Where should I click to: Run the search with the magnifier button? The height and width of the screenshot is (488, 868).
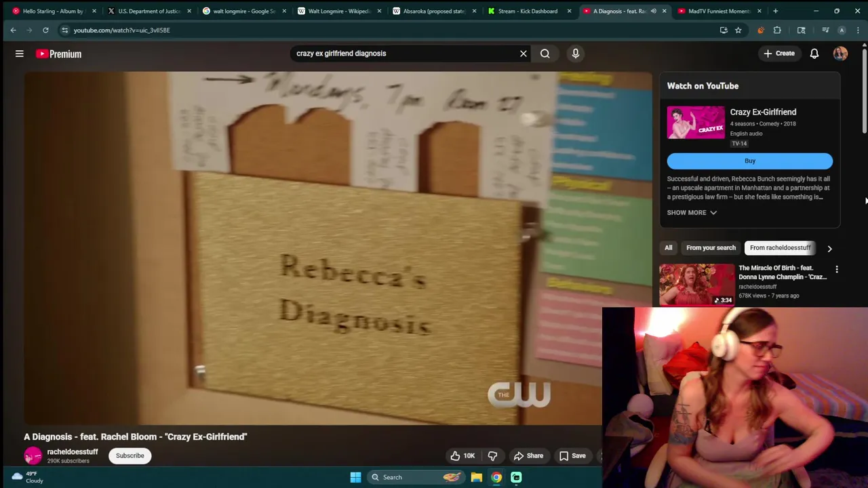tap(545, 54)
